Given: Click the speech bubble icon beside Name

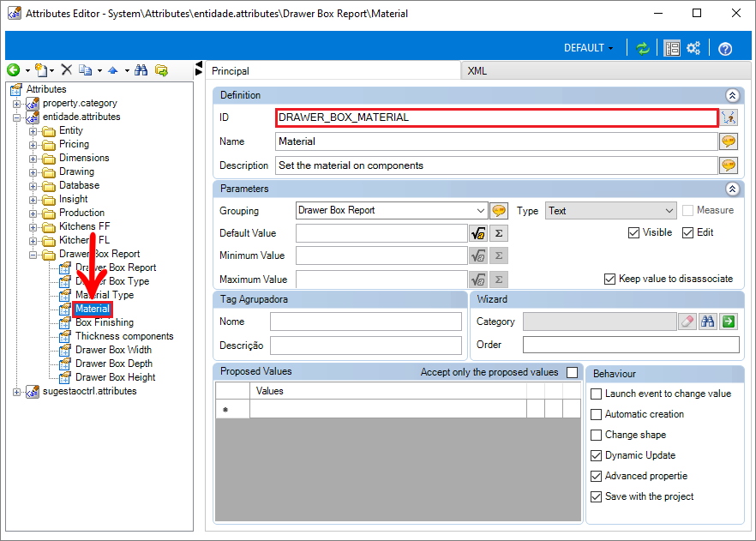Looking at the screenshot, I should pyautogui.click(x=729, y=141).
